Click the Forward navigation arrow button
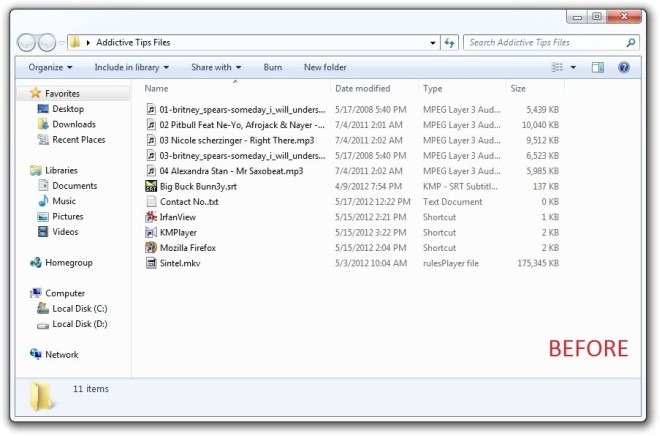Screen dimensions: 660x436 [47, 43]
